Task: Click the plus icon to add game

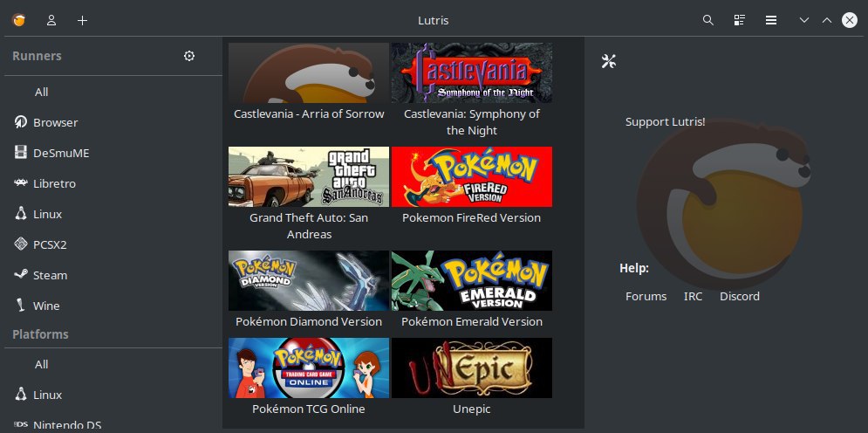Action: (x=83, y=20)
